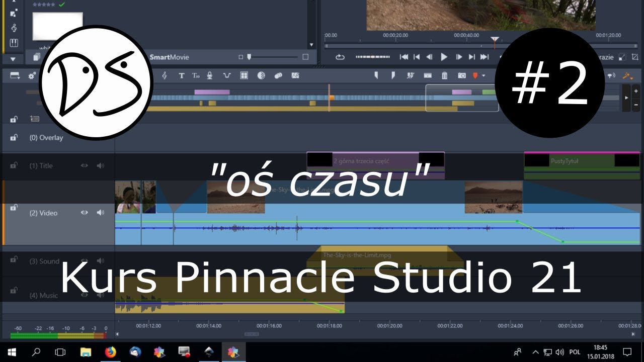This screenshot has height=362, width=644.
Task: Open the timeline layout dropdown
Action: [15, 75]
